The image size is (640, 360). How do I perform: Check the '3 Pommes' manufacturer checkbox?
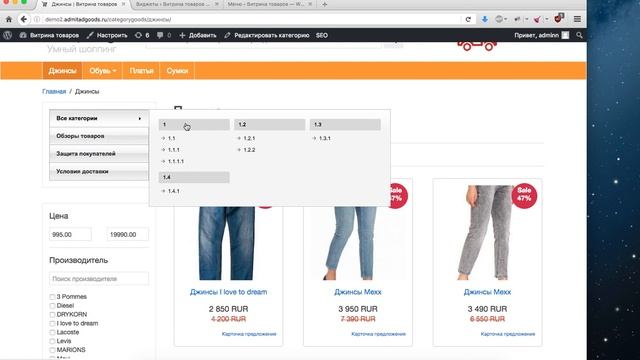point(52,297)
